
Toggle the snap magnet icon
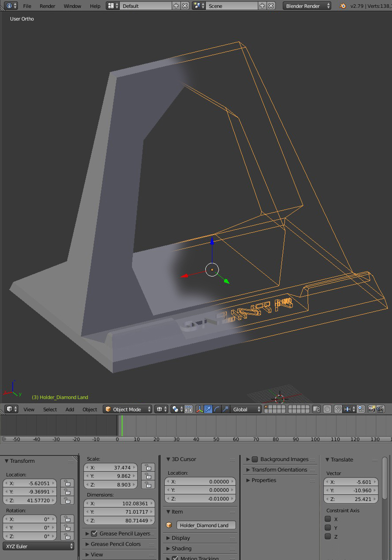pyautogui.click(x=338, y=409)
